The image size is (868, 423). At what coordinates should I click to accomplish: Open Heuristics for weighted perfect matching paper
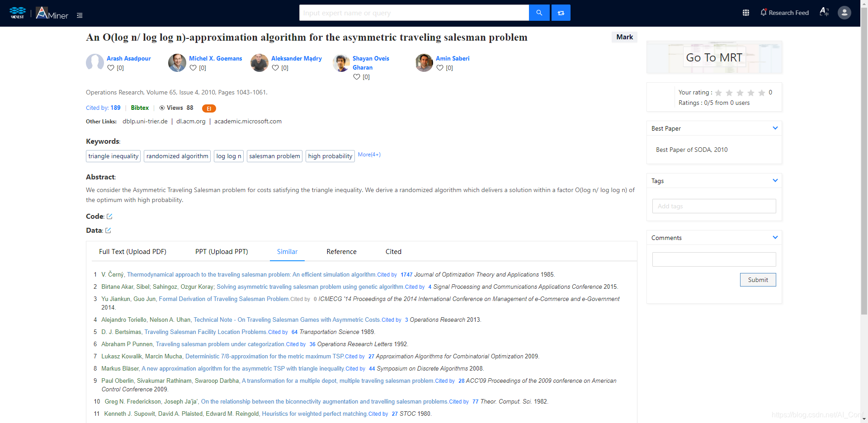coord(314,414)
